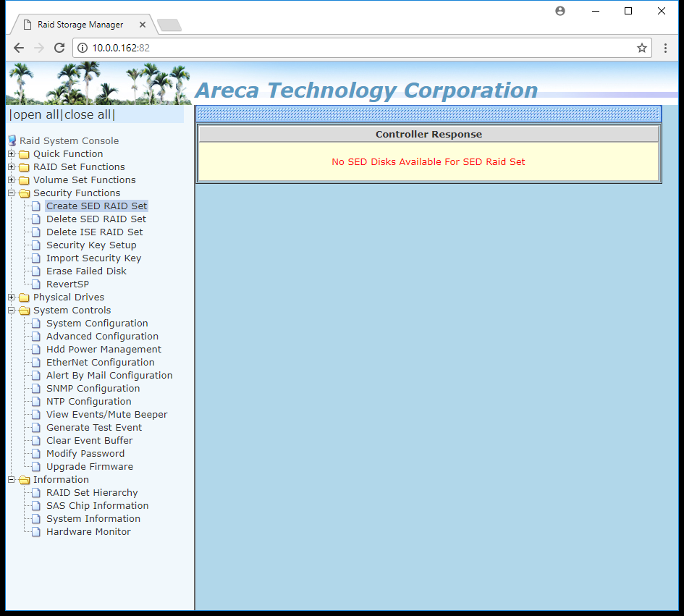Image resolution: width=684 pixels, height=616 pixels.
Task: Click the Volume Set Functions folder icon
Action: 25,180
